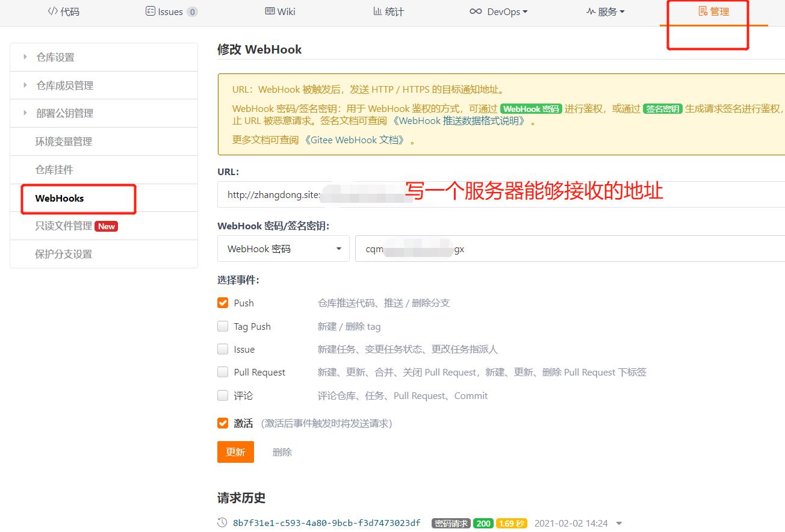785x532 pixels.
Task: Click the Issues count badge
Action: click(x=192, y=12)
